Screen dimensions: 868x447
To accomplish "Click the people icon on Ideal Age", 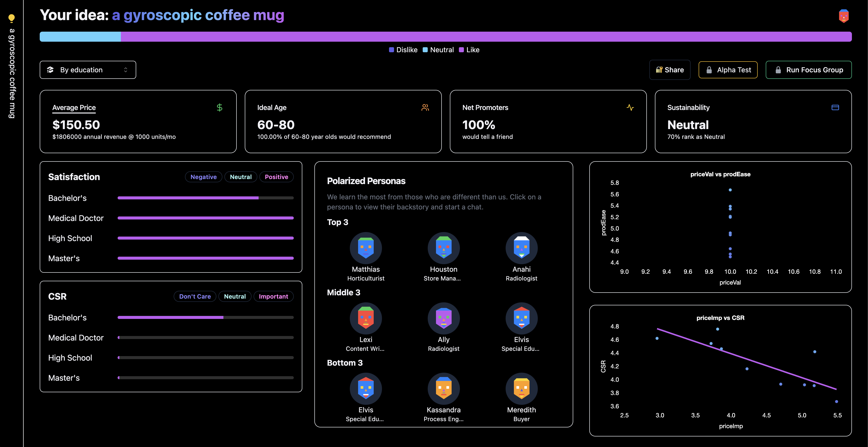I will (x=425, y=107).
